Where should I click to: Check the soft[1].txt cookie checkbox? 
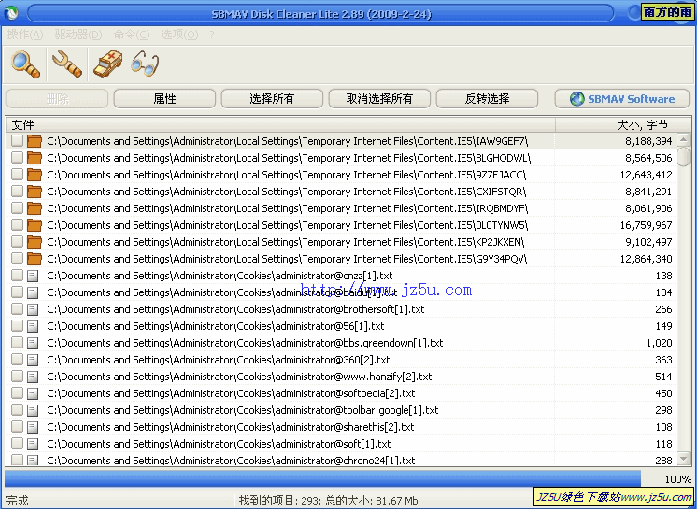[x=17, y=444]
